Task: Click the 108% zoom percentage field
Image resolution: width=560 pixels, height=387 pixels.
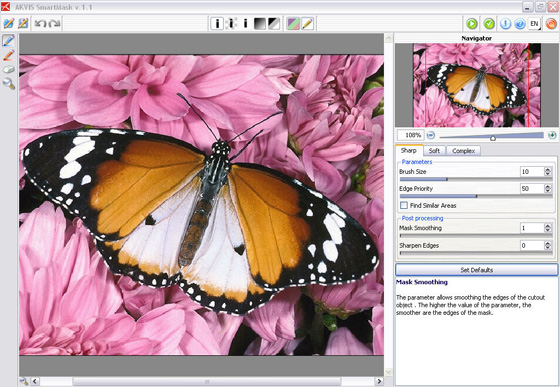Action: coord(411,135)
